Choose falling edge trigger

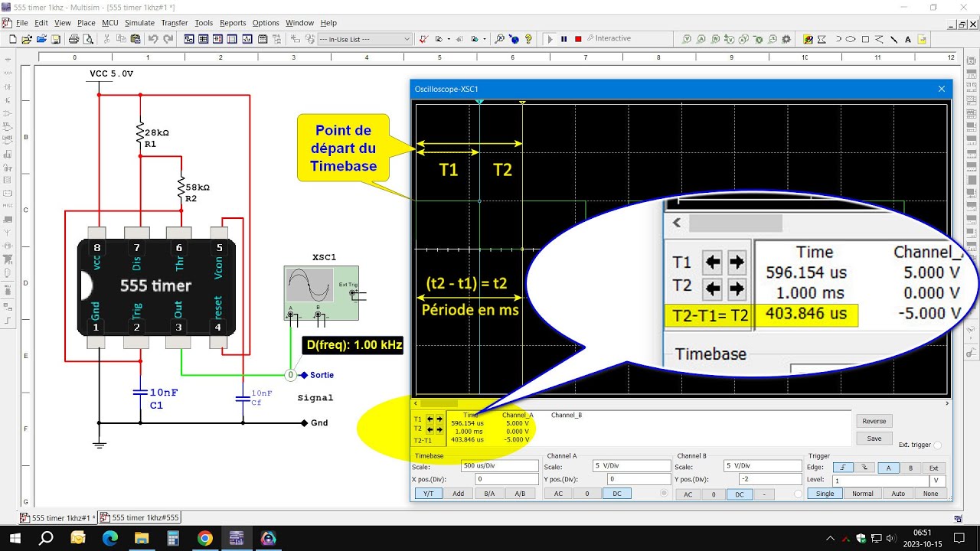(865, 468)
